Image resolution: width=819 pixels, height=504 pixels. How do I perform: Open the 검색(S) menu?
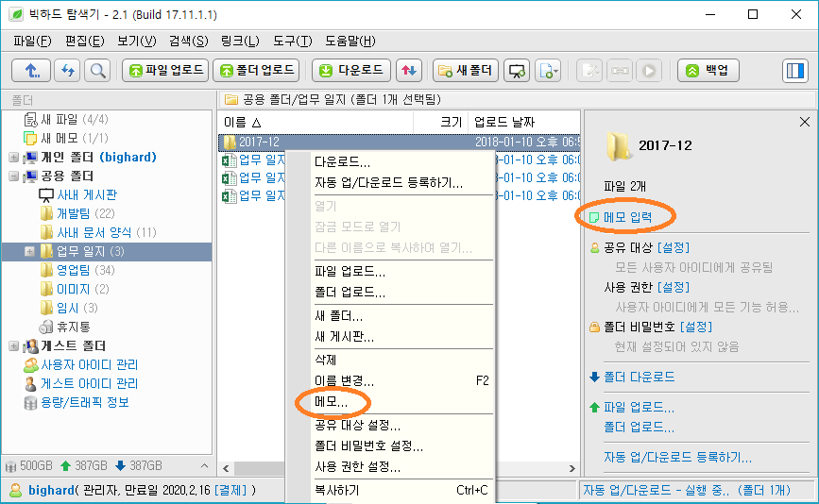click(x=189, y=42)
